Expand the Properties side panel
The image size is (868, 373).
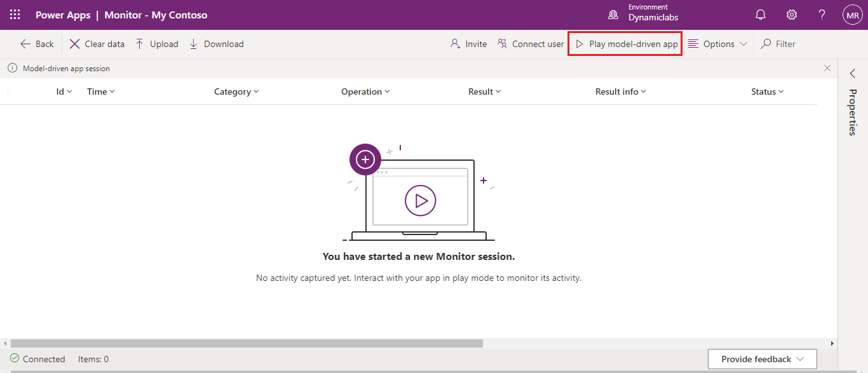tap(853, 74)
